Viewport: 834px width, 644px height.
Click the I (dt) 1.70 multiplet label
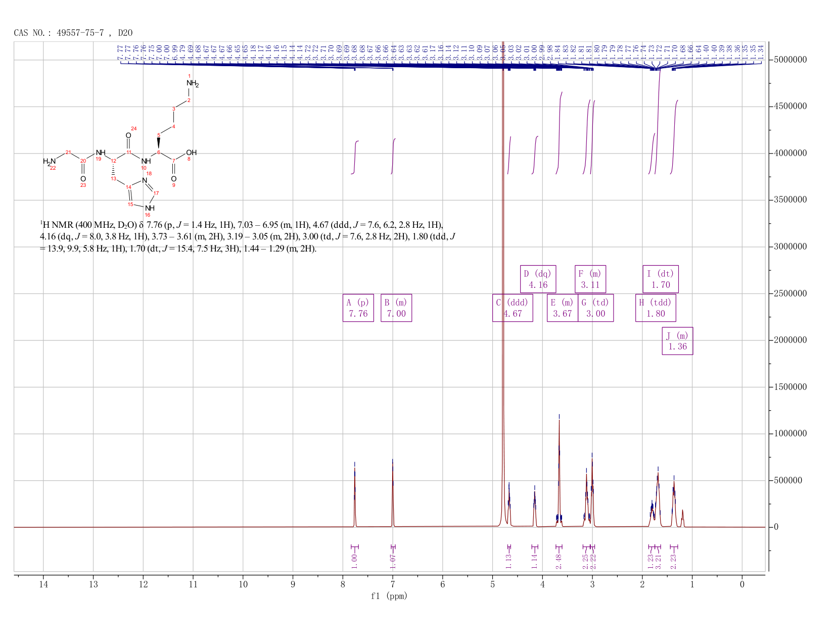pyautogui.click(x=661, y=279)
